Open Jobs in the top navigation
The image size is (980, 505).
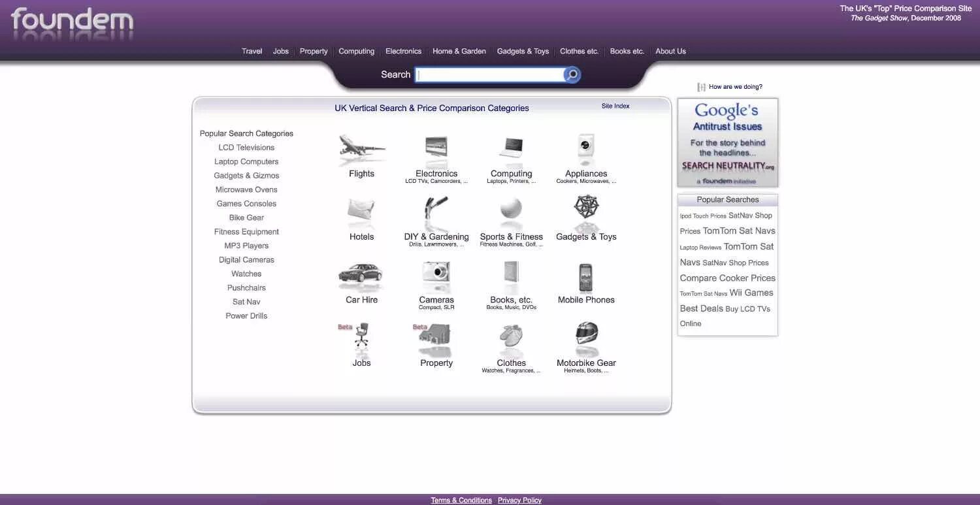281,52
